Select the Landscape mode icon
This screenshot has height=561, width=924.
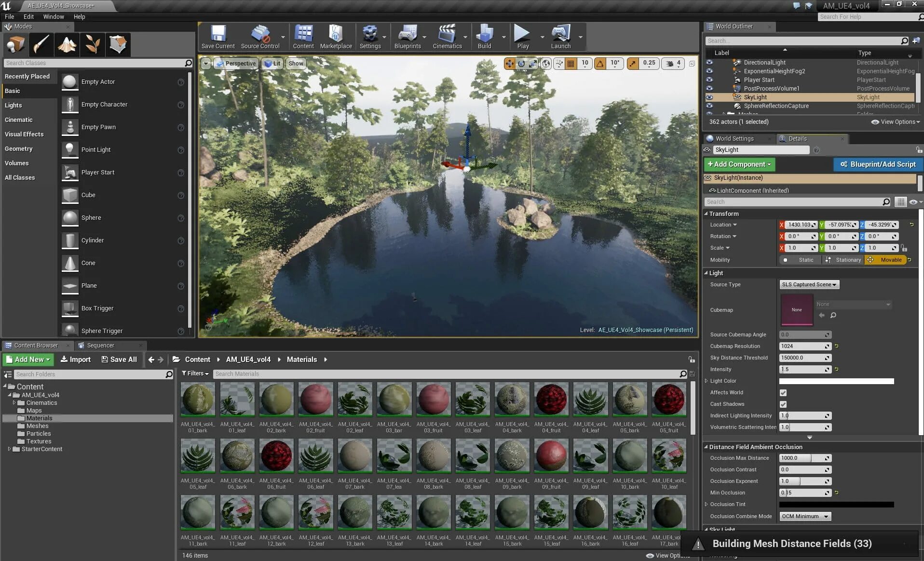(x=67, y=44)
